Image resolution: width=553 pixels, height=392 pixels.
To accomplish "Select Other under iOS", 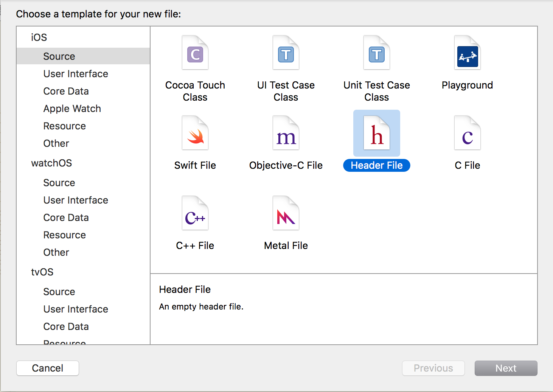I will [x=56, y=143].
